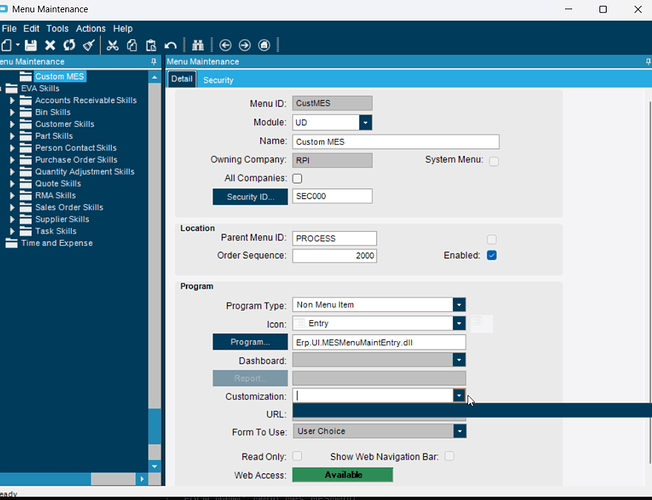Open the Edit menu
The width and height of the screenshot is (652, 500).
coord(31,29)
